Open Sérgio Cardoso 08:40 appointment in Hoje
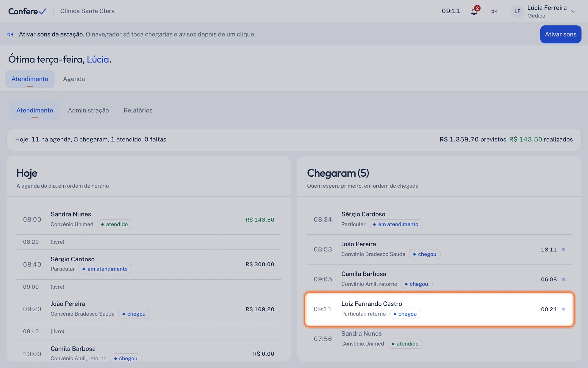588x368 pixels. click(149, 264)
